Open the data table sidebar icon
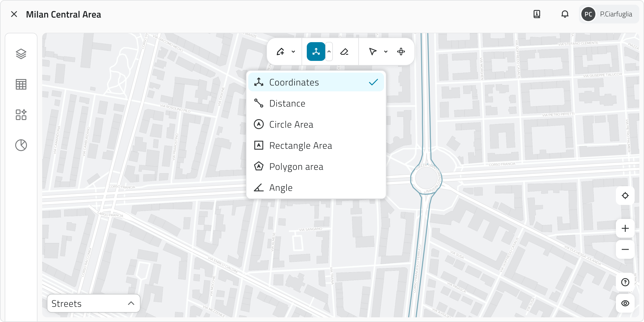The height and width of the screenshot is (322, 644). click(21, 84)
